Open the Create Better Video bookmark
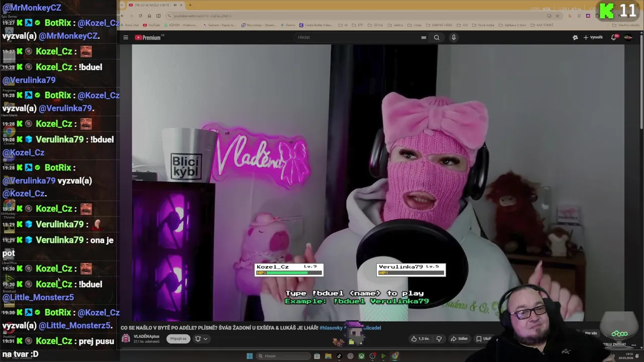Image resolution: width=644 pixels, height=362 pixels. pos(316,25)
